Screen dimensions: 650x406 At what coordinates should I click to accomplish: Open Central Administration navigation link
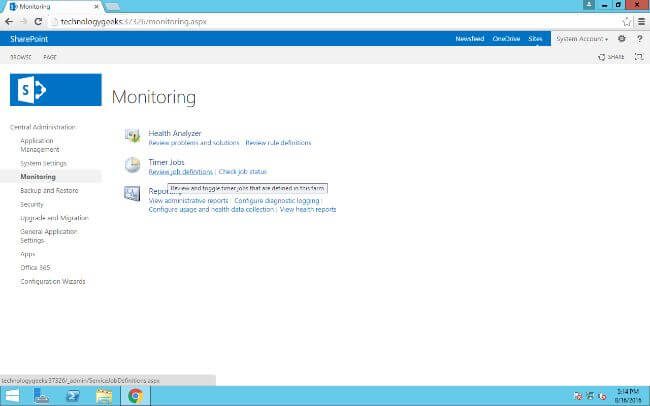click(43, 127)
